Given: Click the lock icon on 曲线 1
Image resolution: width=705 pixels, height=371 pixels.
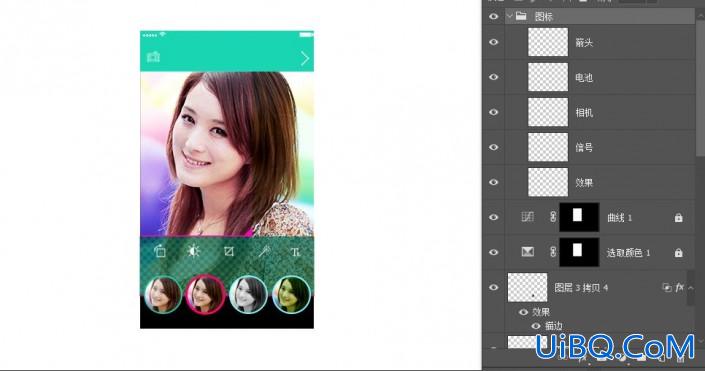Looking at the screenshot, I should click(678, 218).
